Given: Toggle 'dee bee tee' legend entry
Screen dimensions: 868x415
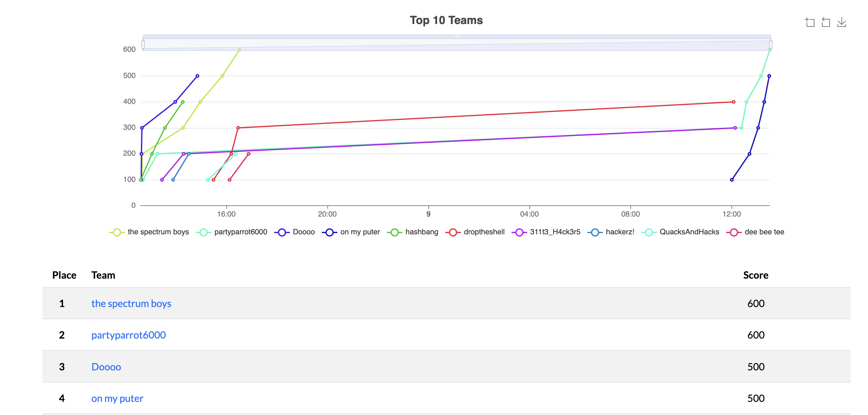Looking at the screenshot, I should 755,232.
